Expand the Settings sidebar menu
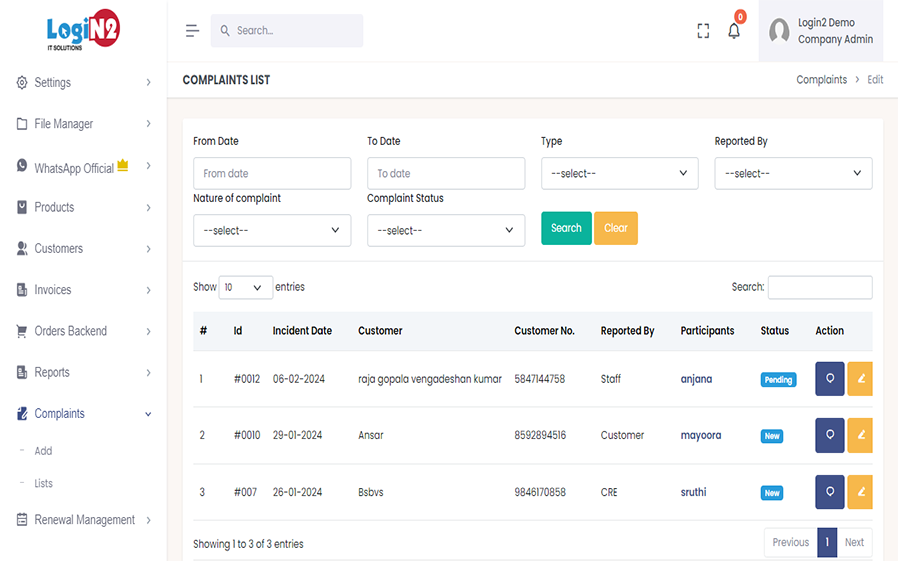The height and width of the screenshot is (561, 898). (84, 83)
